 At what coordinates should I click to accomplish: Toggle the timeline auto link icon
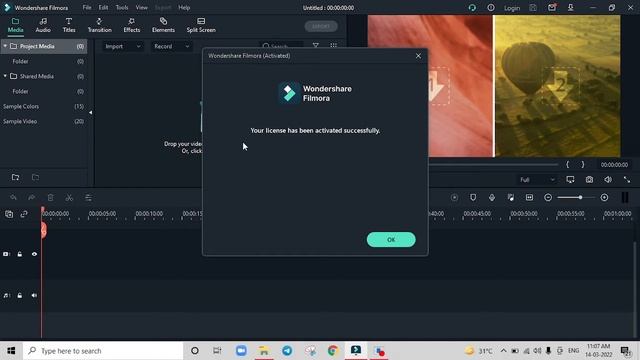[x=24, y=214]
